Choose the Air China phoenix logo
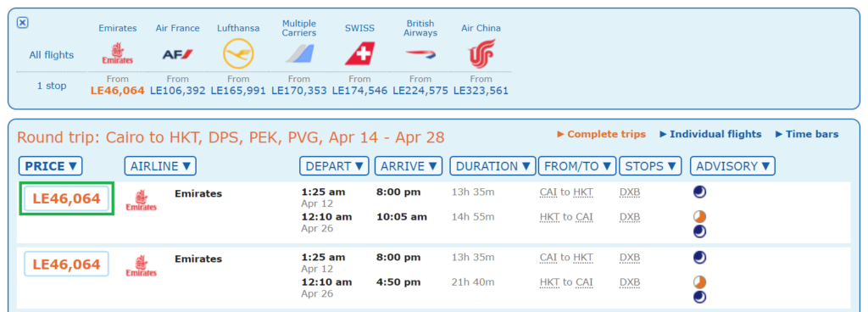 pos(481,54)
